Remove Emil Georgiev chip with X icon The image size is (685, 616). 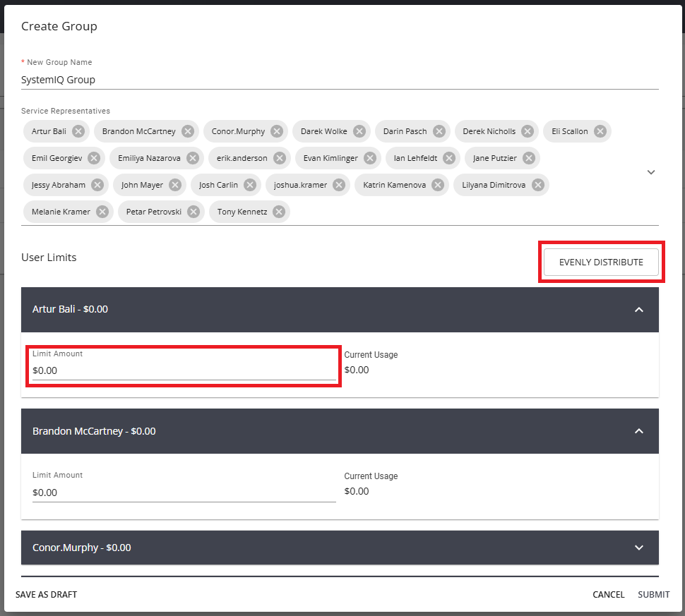coord(94,158)
